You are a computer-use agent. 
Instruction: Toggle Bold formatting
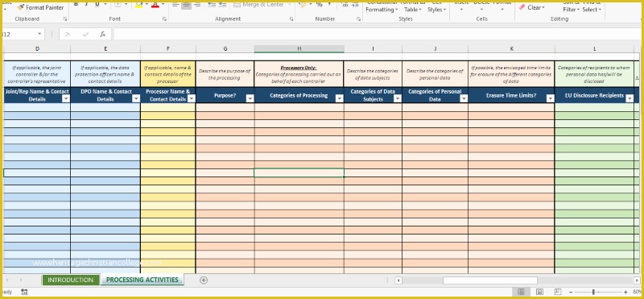click(76, 4)
